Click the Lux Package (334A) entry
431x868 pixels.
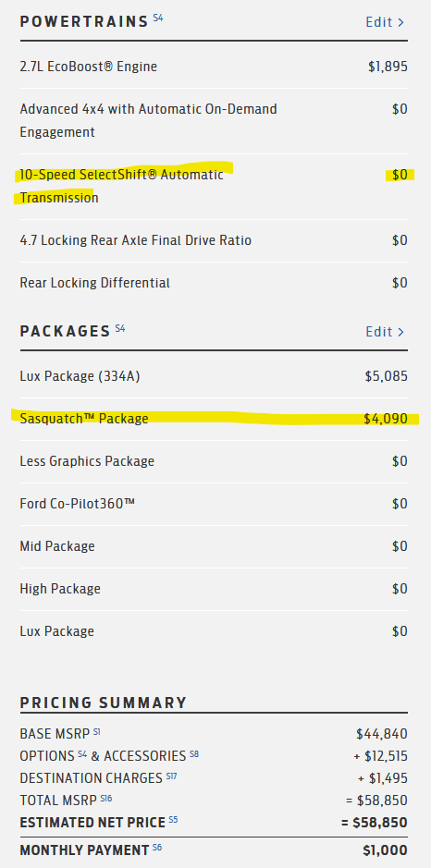click(214, 376)
